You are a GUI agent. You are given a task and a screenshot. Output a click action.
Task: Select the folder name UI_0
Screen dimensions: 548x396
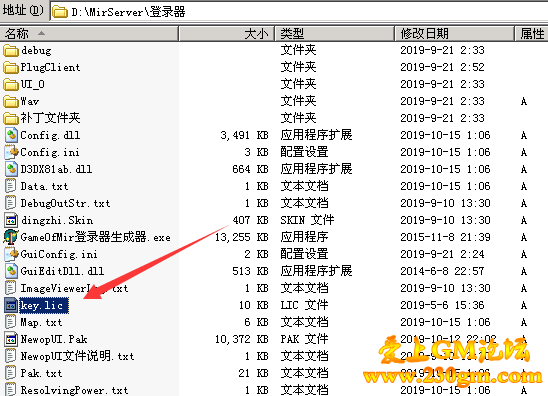[32, 85]
